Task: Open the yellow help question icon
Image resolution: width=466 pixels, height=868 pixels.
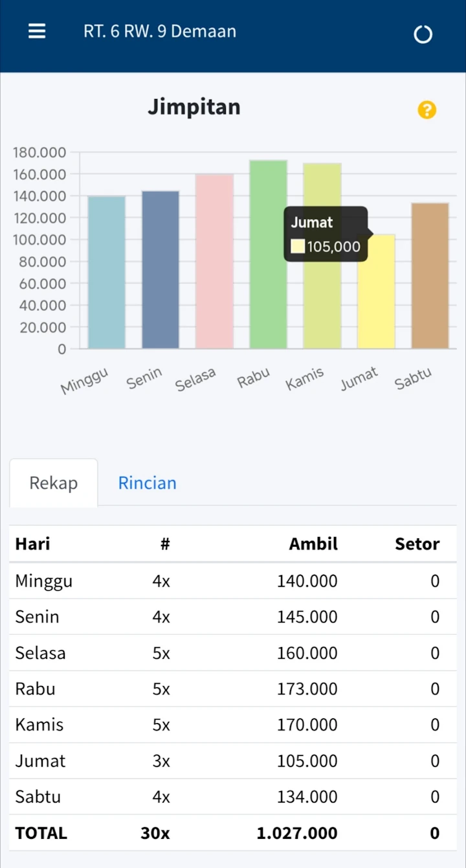Action: click(427, 110)
